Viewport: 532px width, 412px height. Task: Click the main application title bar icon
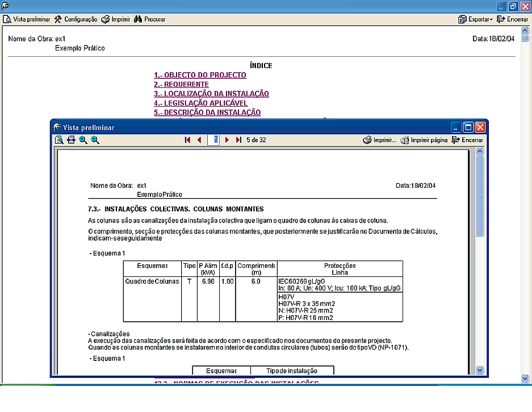tap(6, 6)
